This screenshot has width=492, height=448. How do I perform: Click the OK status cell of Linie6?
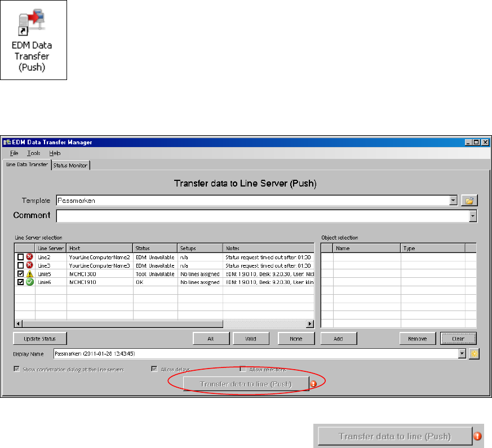tap(156, 282)
